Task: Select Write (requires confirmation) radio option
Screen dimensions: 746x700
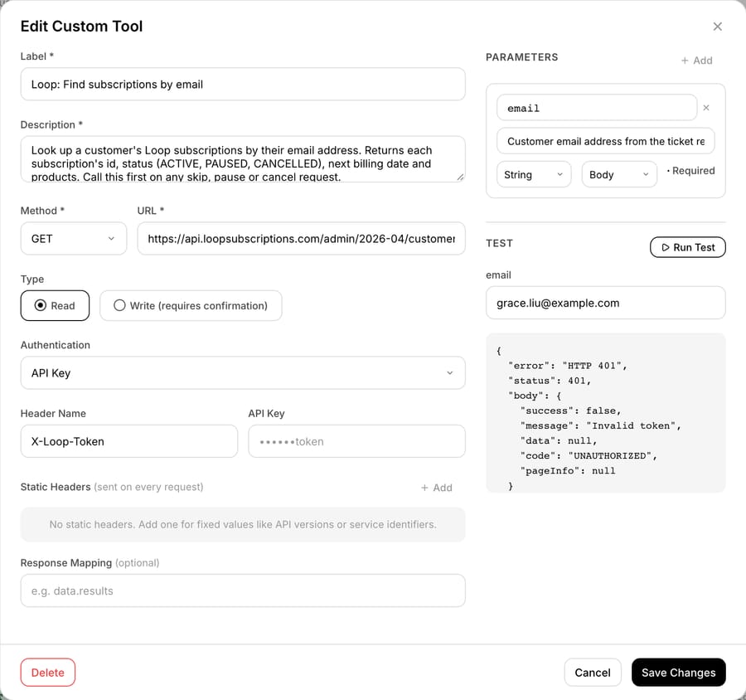Action: coord(191,306)
